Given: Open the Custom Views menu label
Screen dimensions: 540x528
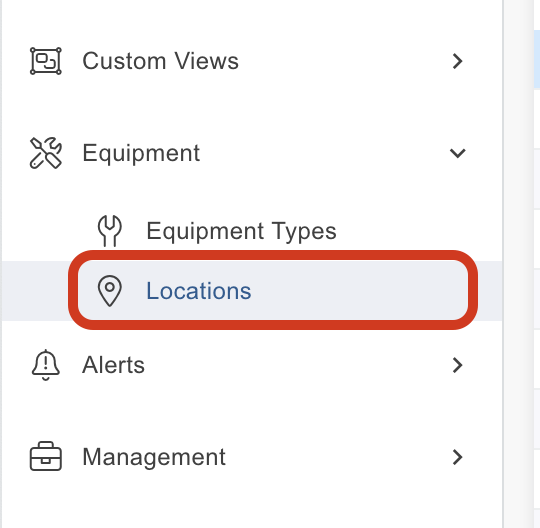Looking at the screenshot, I should tap(160, 61).
